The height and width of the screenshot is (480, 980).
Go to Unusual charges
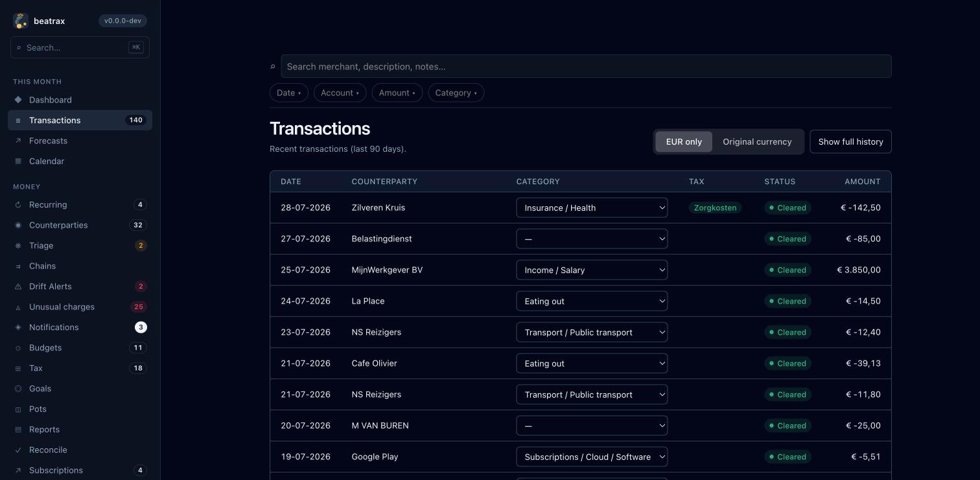point(80,307)
